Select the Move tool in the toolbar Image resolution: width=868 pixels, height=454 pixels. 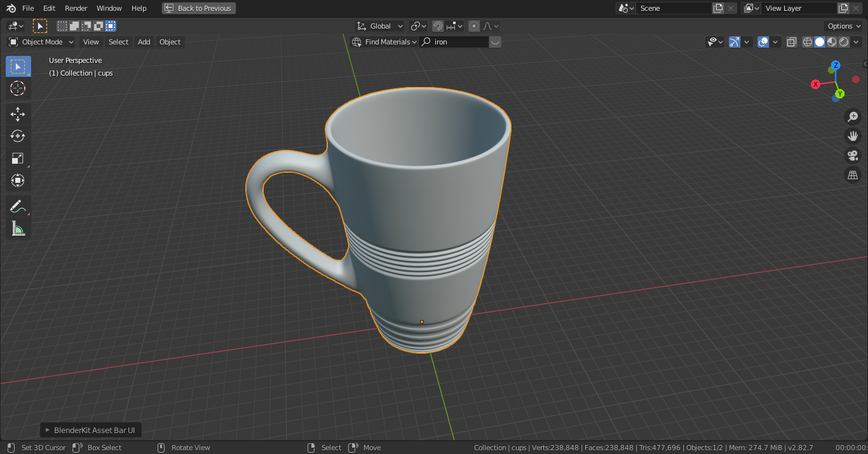(x=18, y=114)
